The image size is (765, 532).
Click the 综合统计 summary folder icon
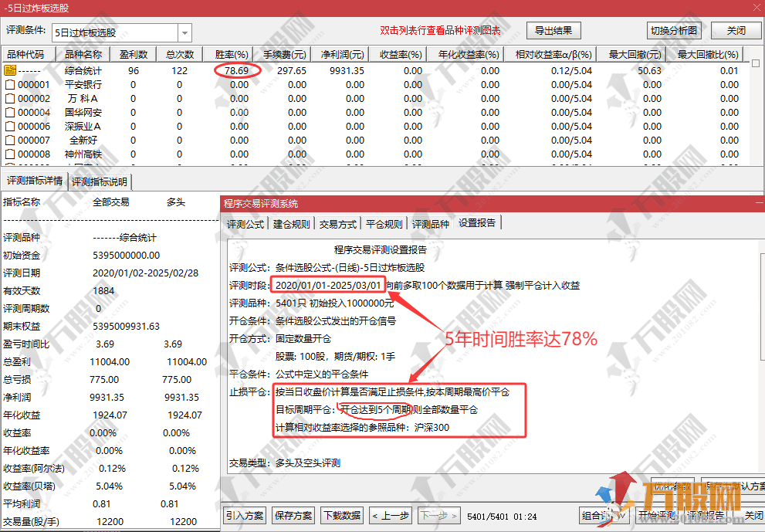pyautogui.click(x=10, y=70)
